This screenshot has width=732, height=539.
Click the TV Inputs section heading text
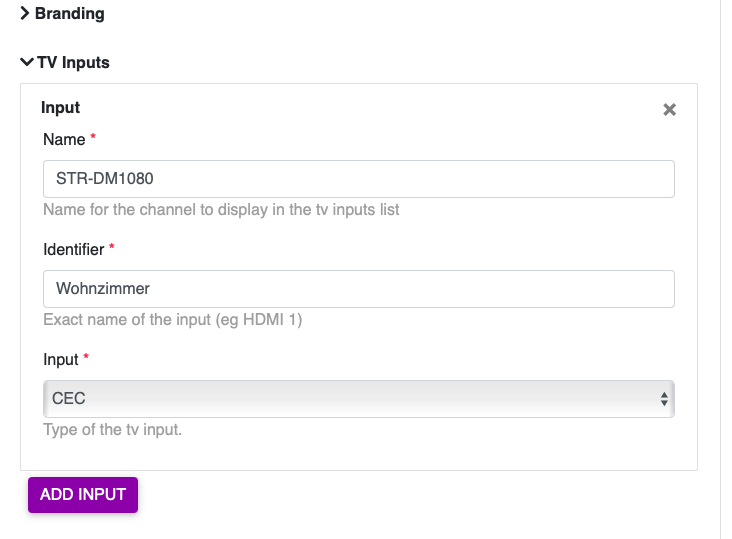click(x=73, y=62)
